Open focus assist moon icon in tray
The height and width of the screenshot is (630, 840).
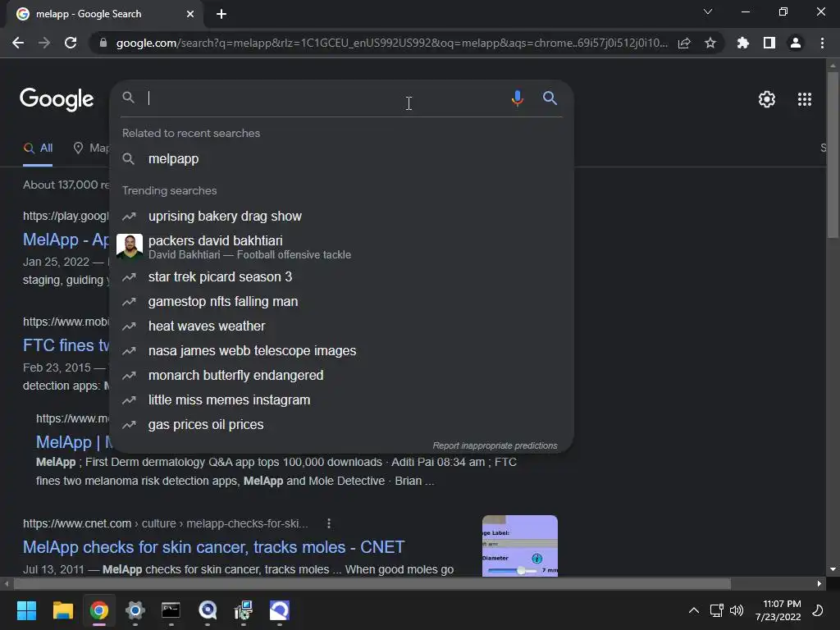818,610
